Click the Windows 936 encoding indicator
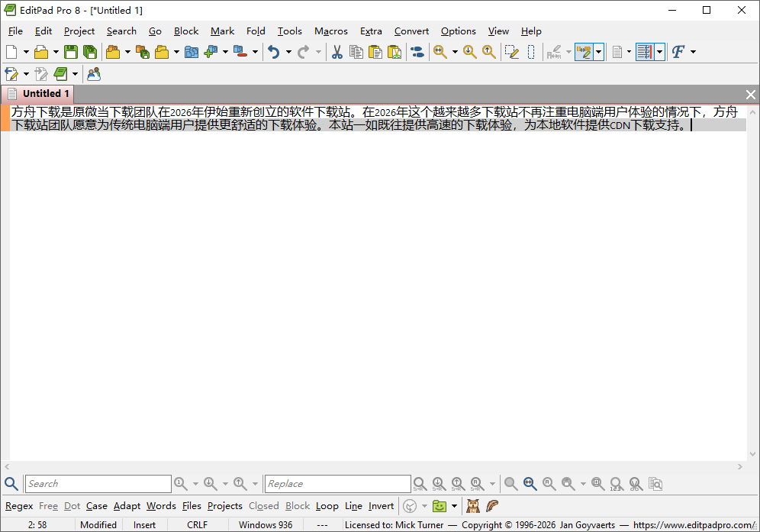Image resolution: width=760 pixels, height=532 pixels. pos(266,524)
